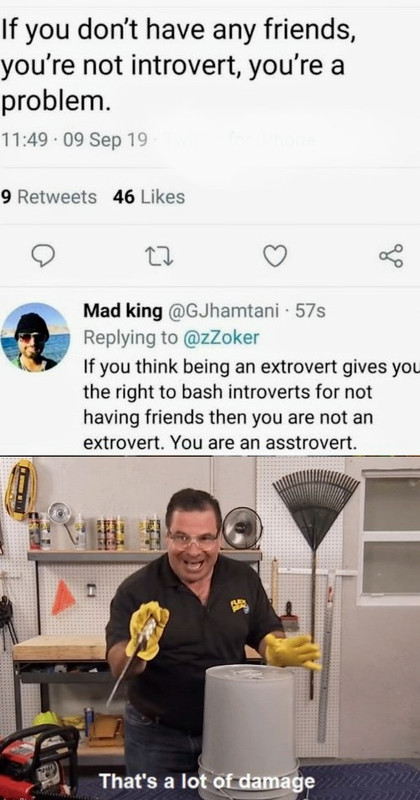
Task: View the 9 Retweets list
Action: coord(49,197)
